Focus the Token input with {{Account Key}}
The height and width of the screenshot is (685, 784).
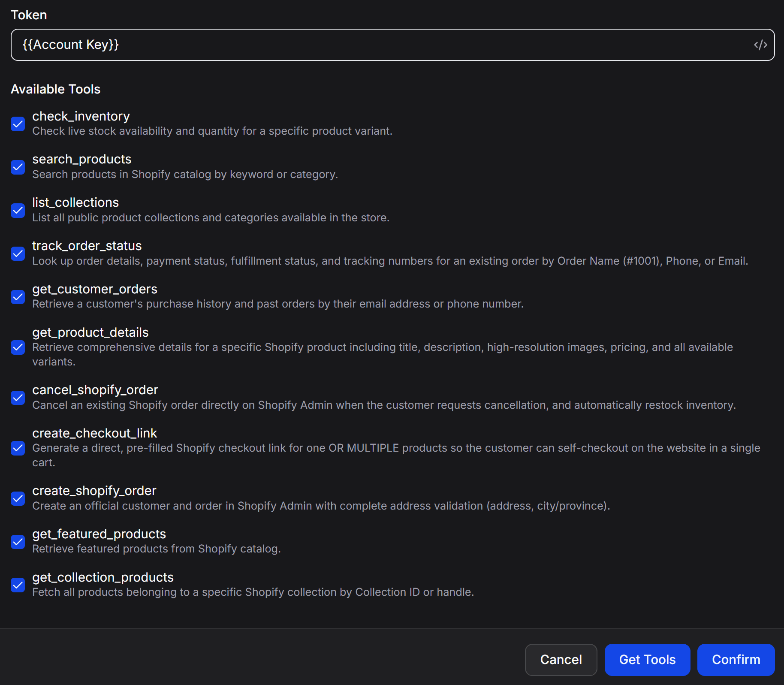392,45
